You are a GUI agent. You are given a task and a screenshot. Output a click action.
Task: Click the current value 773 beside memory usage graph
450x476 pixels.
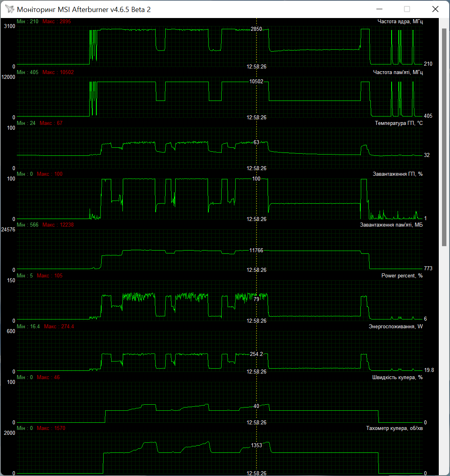pyautogui.click(x=428, y=268)
